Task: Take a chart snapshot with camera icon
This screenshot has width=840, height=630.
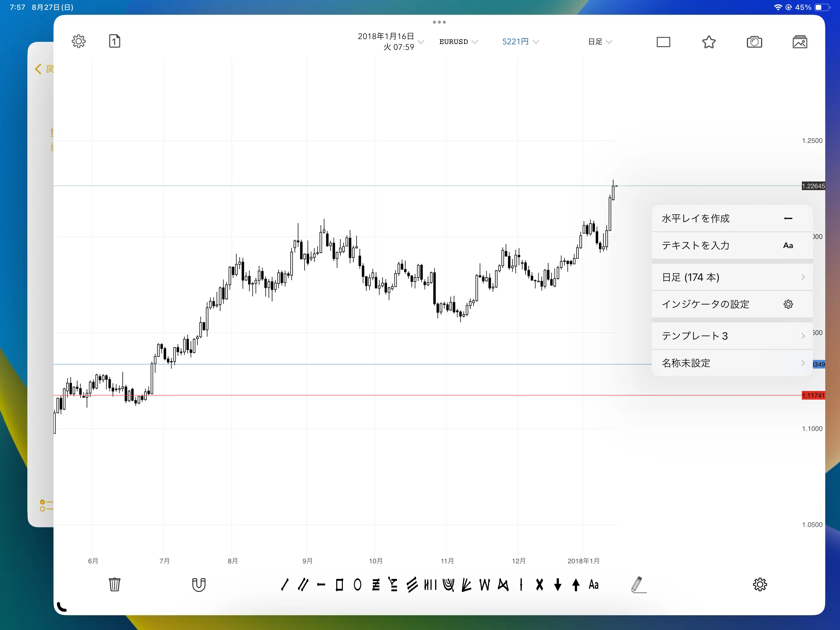Action: tap(754, 42)
